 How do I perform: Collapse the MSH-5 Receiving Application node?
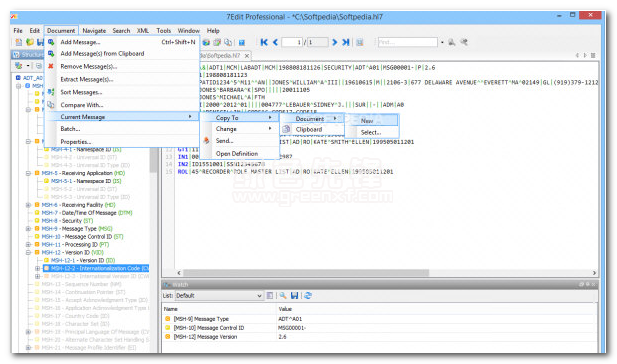click(28, 173)
